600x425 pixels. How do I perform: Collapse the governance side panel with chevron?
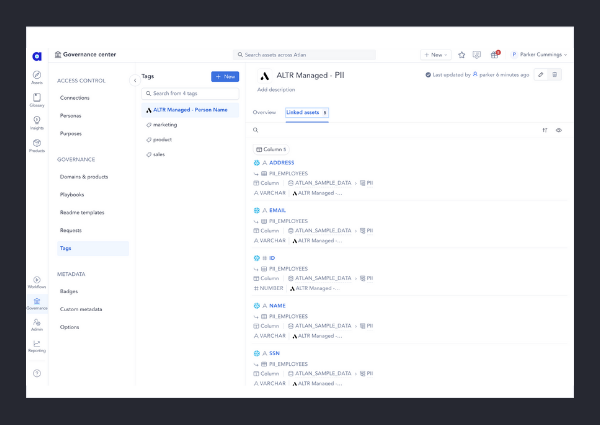[x=134, y=80]
